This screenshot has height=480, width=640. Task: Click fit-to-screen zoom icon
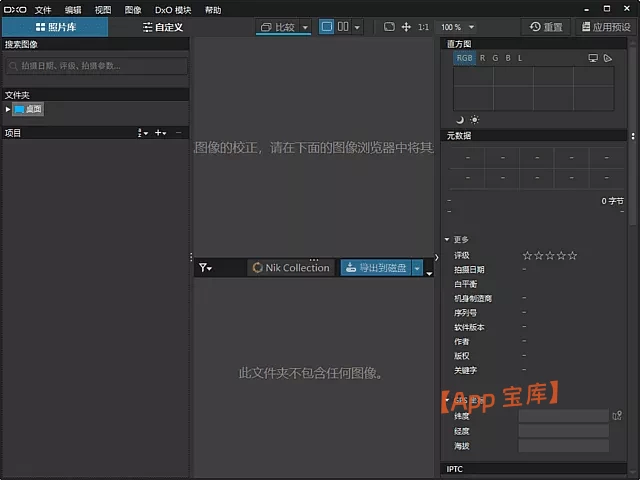389,27
